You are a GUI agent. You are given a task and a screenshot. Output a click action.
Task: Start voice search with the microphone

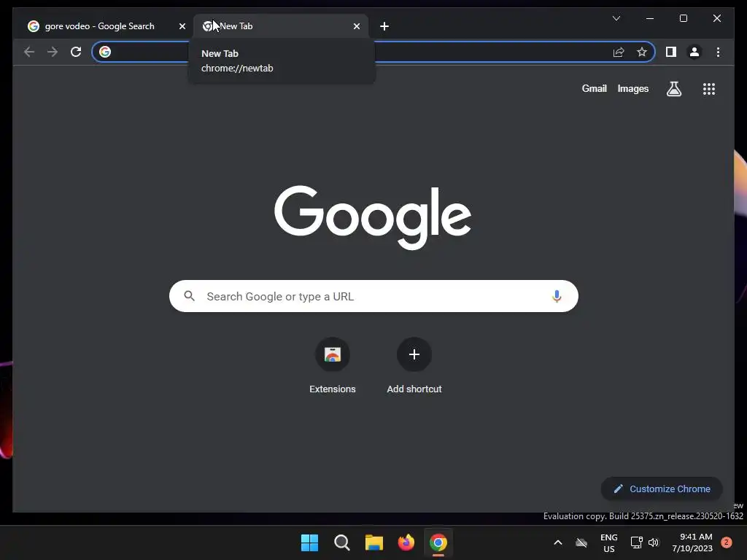click(557, 296)
